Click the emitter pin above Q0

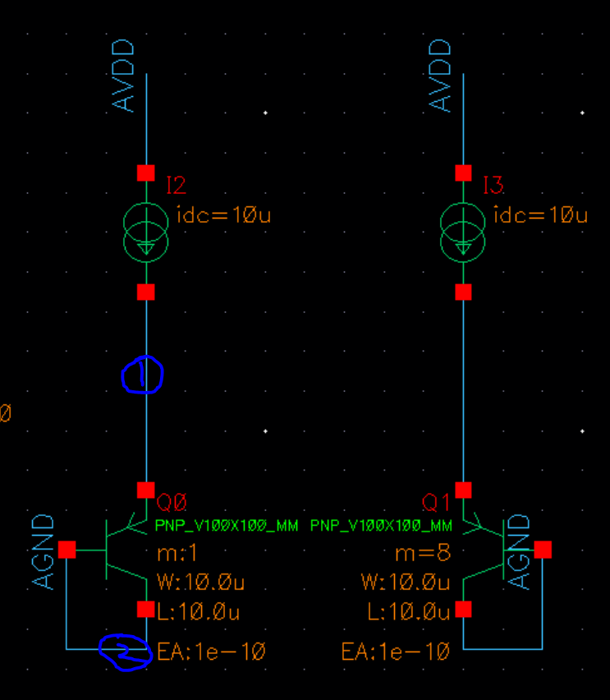pyautogui.click(x=146, y=490)
